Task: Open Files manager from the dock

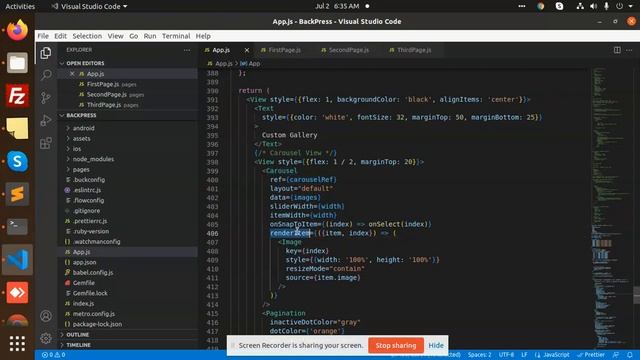Action: (x=17, y=63)
